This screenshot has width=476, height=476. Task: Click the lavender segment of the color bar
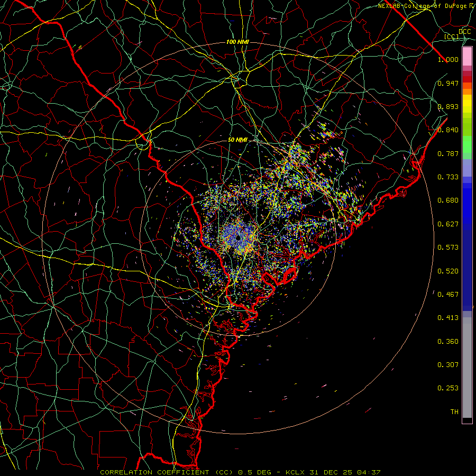[467, 168]
